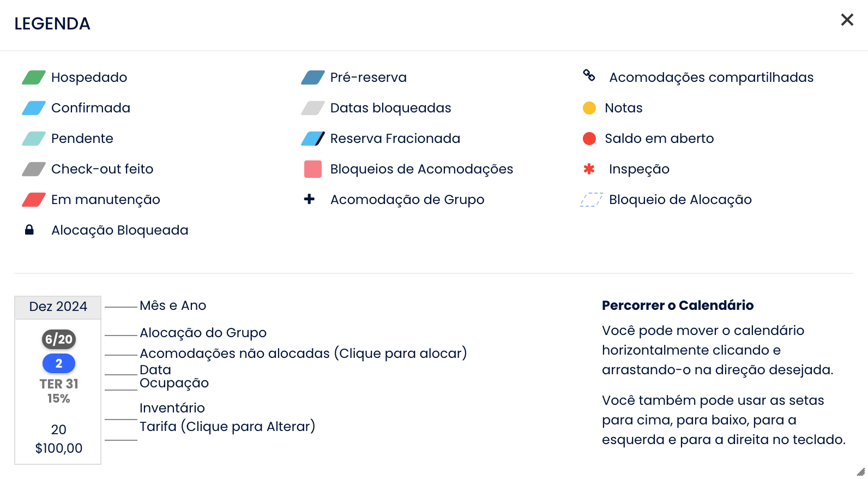Click the dialog resize handle corner
868x479 pixels.
(861, 472)
